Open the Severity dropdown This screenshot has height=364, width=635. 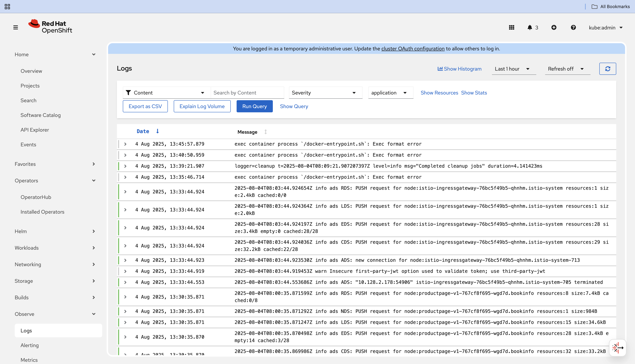(325, 93)
